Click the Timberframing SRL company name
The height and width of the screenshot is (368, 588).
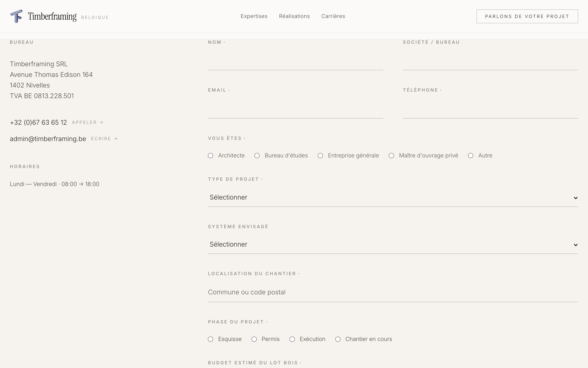coord(39,64)
